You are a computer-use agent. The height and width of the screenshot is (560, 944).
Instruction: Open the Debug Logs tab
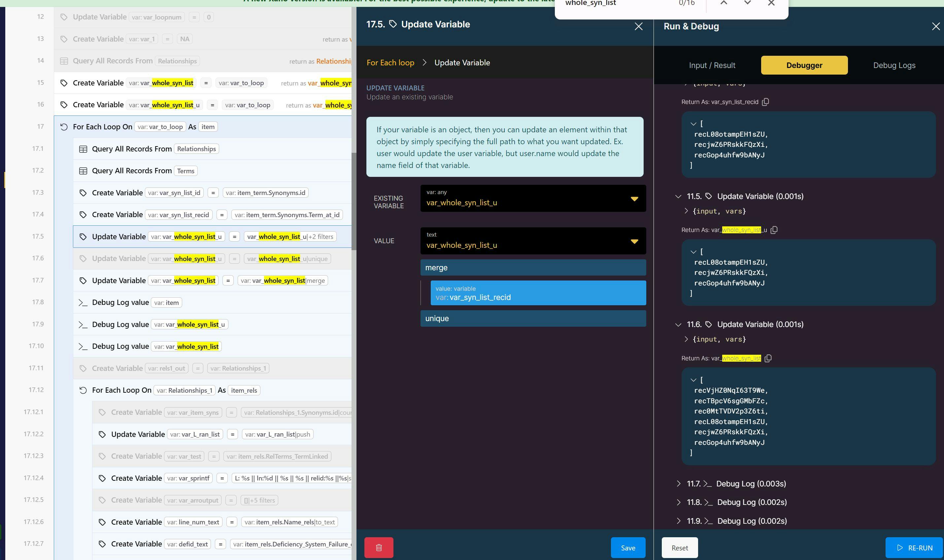894,65
